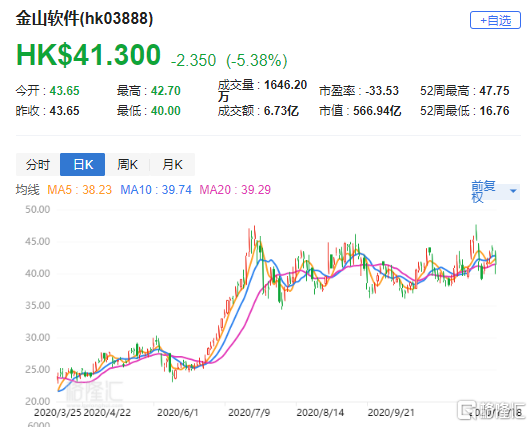The height and width of the screenshot is (427, 532).
Task: Click the 2020/4/22 date axis label
Action: [107, 413]
